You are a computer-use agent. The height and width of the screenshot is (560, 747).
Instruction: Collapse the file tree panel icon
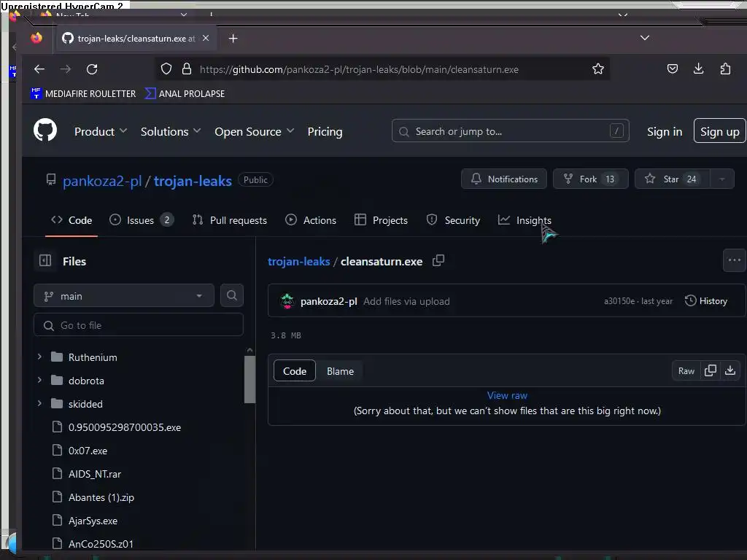(x=45, y=260)
